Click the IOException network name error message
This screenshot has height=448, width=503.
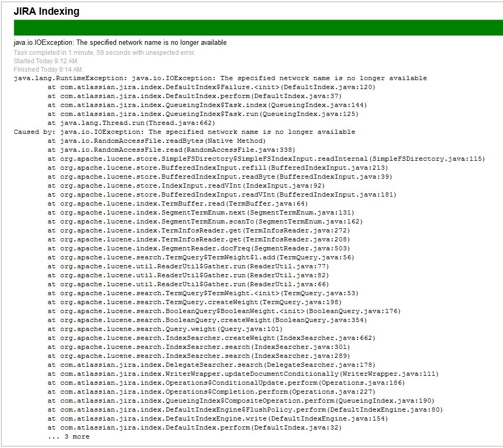[x=120, y=42]
